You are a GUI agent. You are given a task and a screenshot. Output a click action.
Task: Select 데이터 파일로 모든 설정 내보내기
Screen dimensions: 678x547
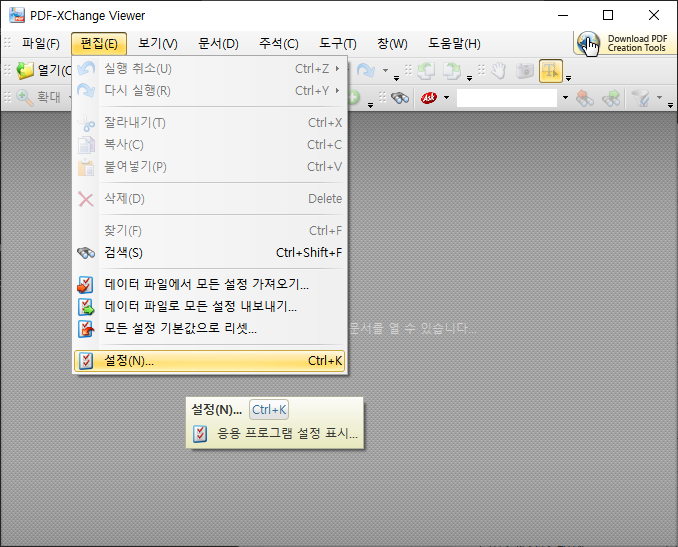(x=210, y=306)
